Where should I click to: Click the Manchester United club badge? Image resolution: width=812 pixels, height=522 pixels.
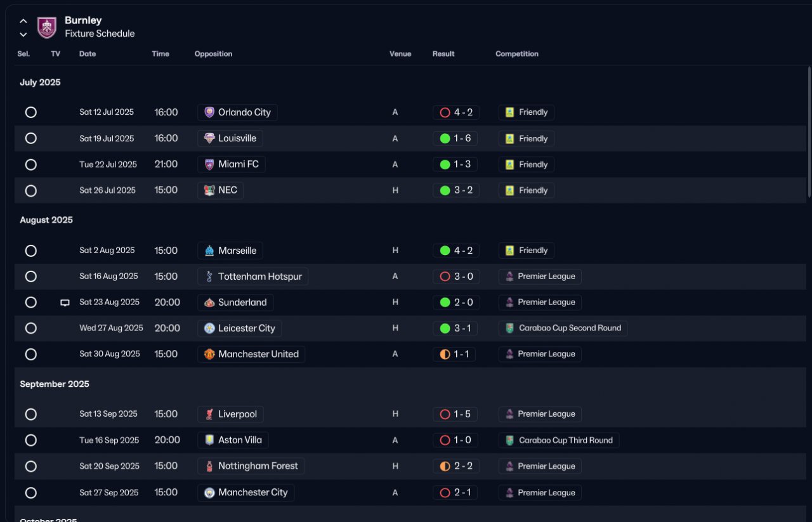[x=209, y=354]
